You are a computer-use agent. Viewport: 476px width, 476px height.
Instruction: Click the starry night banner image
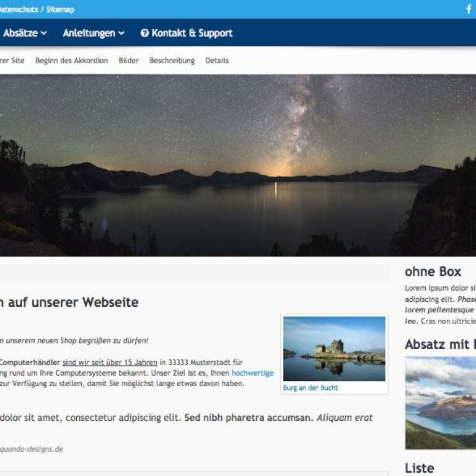pyautogui.click(x=238, y=165)
